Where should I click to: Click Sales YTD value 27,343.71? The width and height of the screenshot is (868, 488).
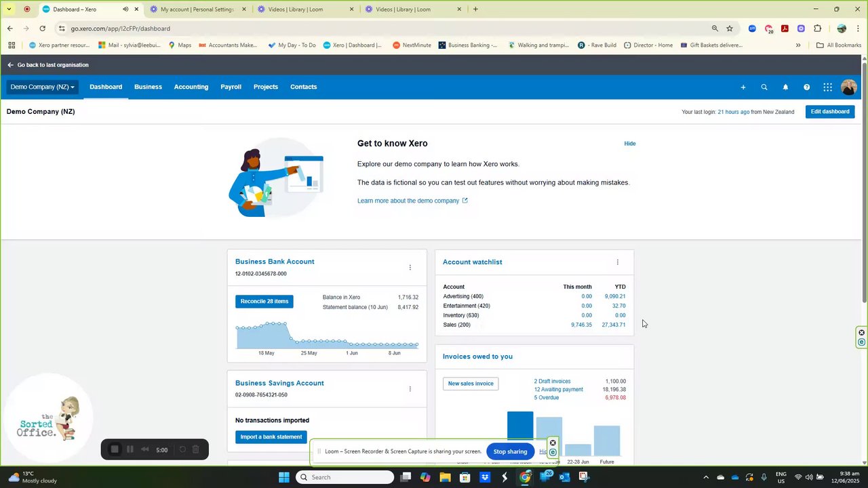[614, 325]
